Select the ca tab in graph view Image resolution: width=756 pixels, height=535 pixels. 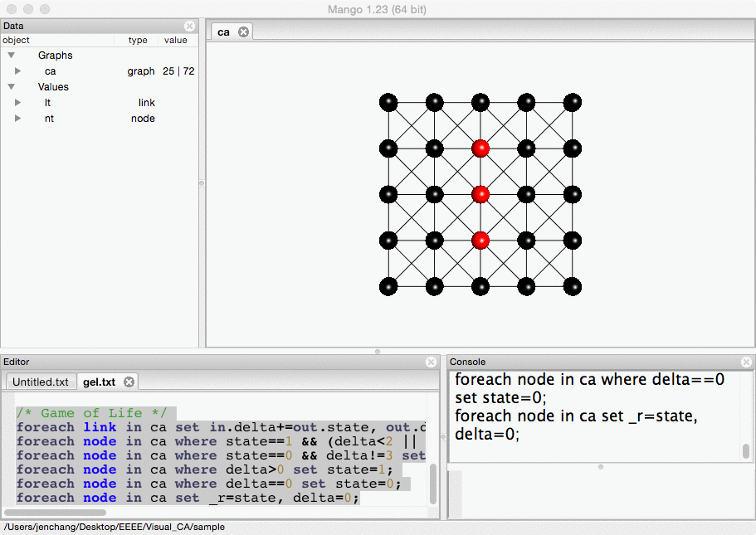223,32
